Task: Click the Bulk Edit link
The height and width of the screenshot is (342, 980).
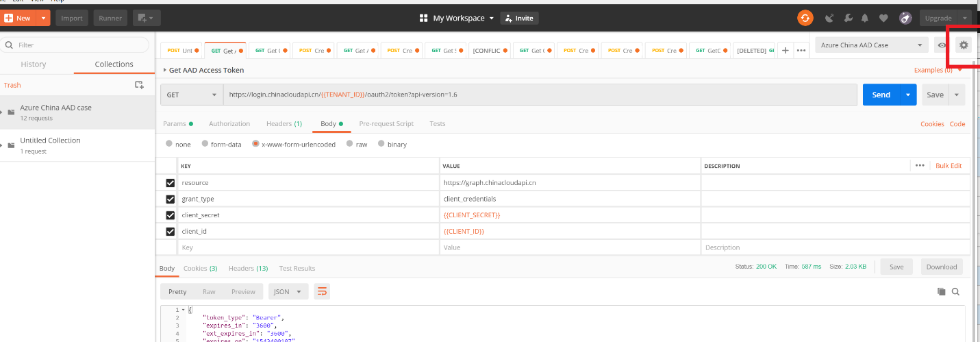Action: [x=948, y=166]
